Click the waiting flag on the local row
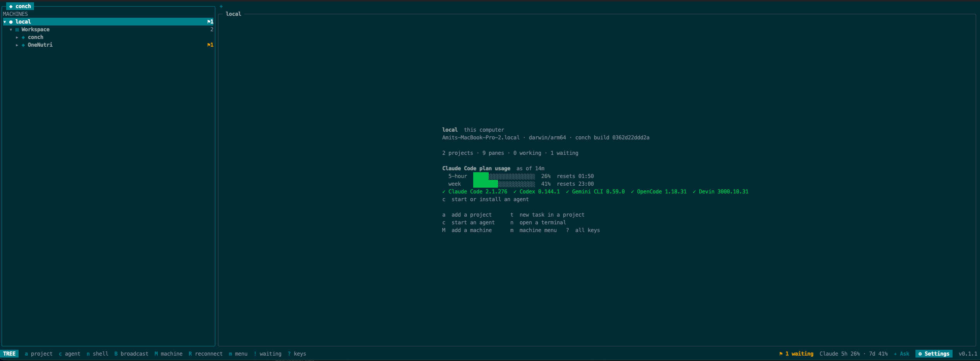 (210, 22)
